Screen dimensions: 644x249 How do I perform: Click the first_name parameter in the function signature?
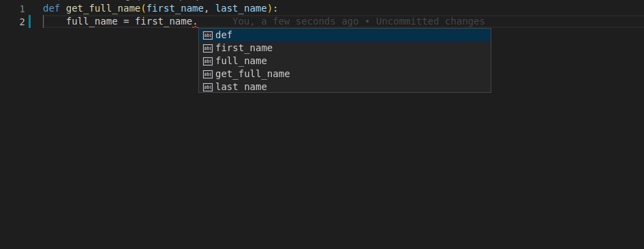175,8
